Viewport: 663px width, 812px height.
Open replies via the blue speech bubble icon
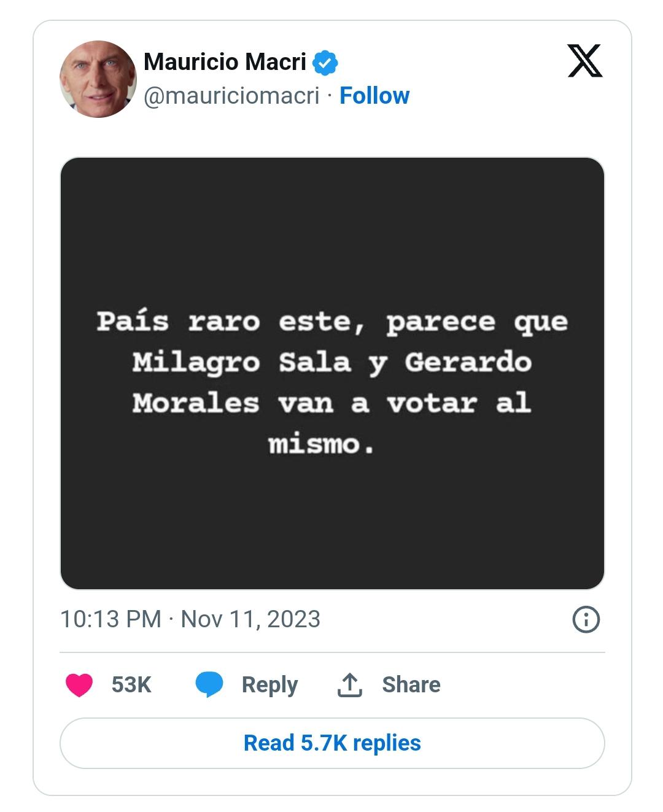pos(208,683)
